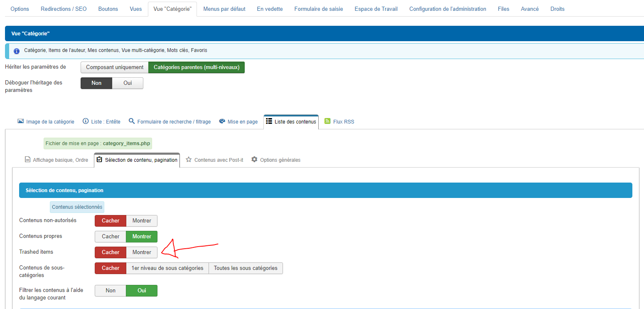Click the picture icon beside Image de la catégorie
This screenshot has height=309, width=644.
click(x=20, y=121)
